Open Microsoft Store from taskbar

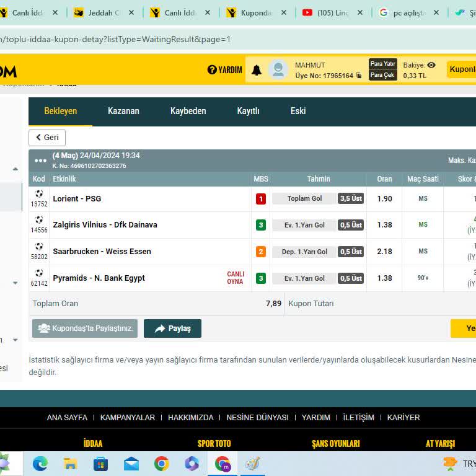pyautogui.click(x=101, y=464)
